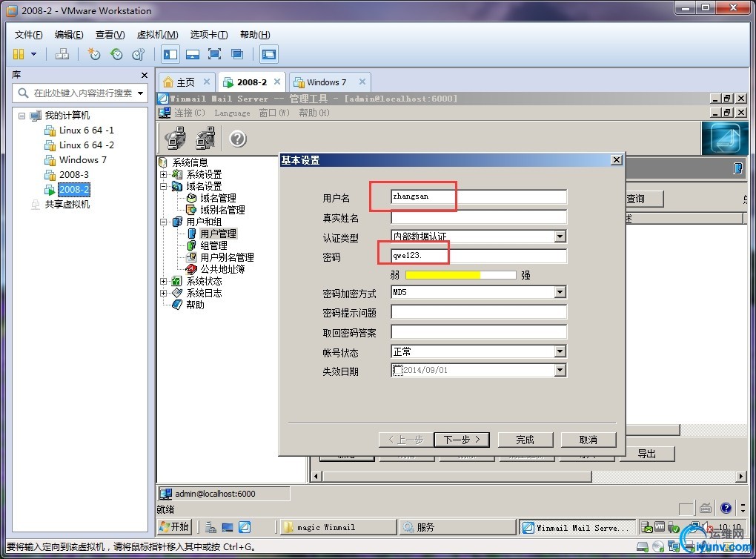Click the 密码 input field
The image size is (756, 559).
point(479,256)
